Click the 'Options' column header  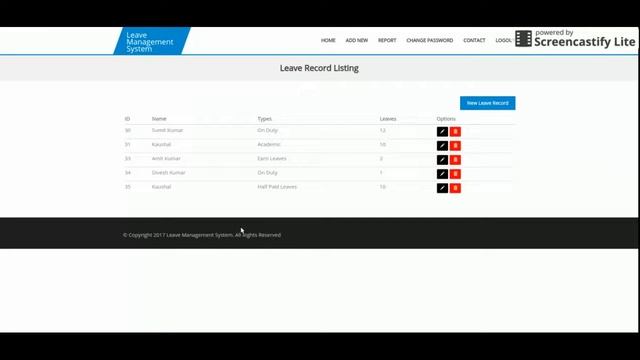point(446,119)
